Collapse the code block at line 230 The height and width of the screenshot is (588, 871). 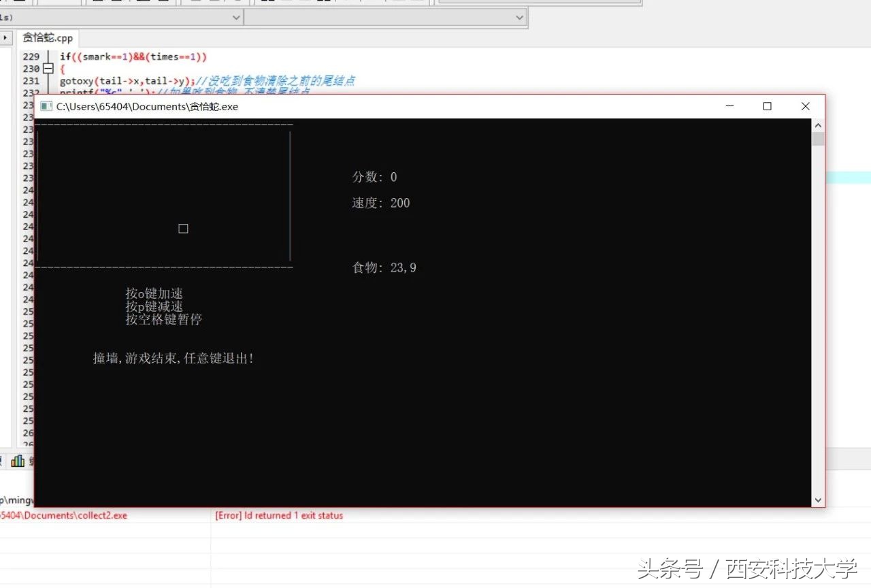pos(48,68)
